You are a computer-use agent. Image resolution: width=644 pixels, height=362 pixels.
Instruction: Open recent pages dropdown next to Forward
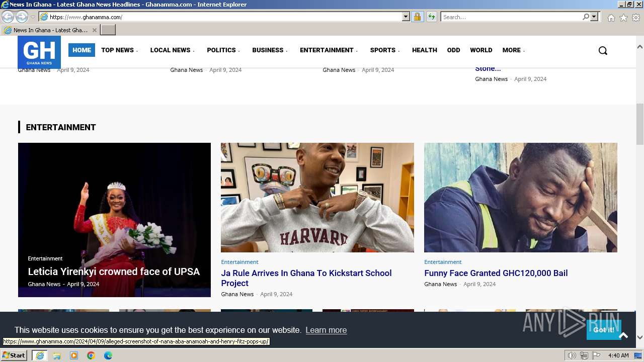(33, 17)
